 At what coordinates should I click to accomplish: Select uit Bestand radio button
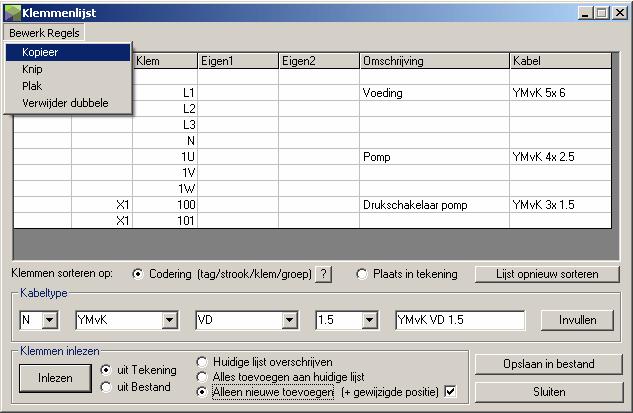click(x=106, y=387)
